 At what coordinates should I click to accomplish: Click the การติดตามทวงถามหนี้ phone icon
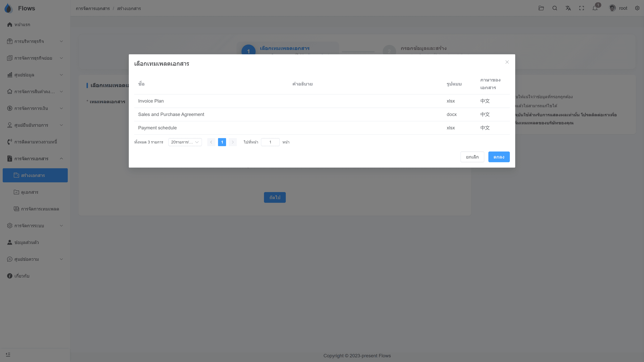(10, 142)
